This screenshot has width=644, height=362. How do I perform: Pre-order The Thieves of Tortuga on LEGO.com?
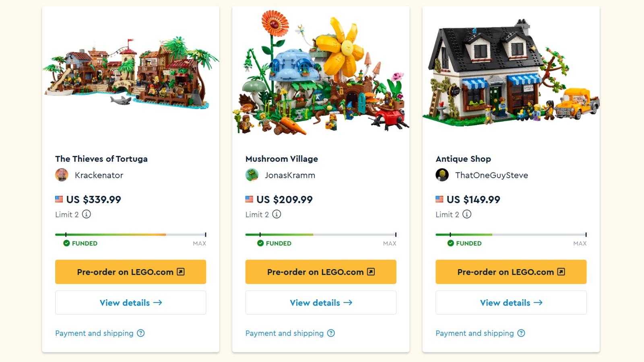coord(130,272)
